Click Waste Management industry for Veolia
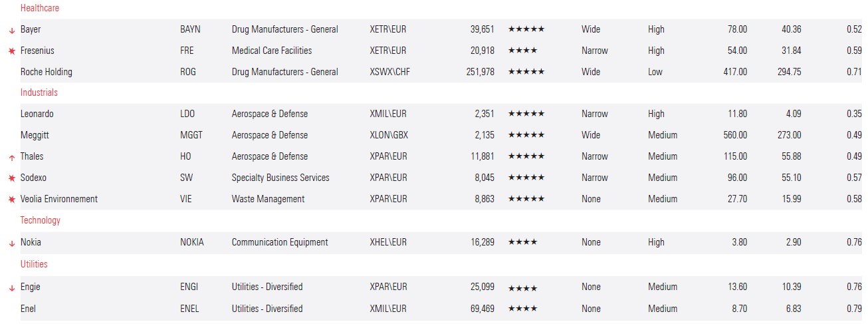Viewport: 868px width, 324px height. click(x=268, y=199)
